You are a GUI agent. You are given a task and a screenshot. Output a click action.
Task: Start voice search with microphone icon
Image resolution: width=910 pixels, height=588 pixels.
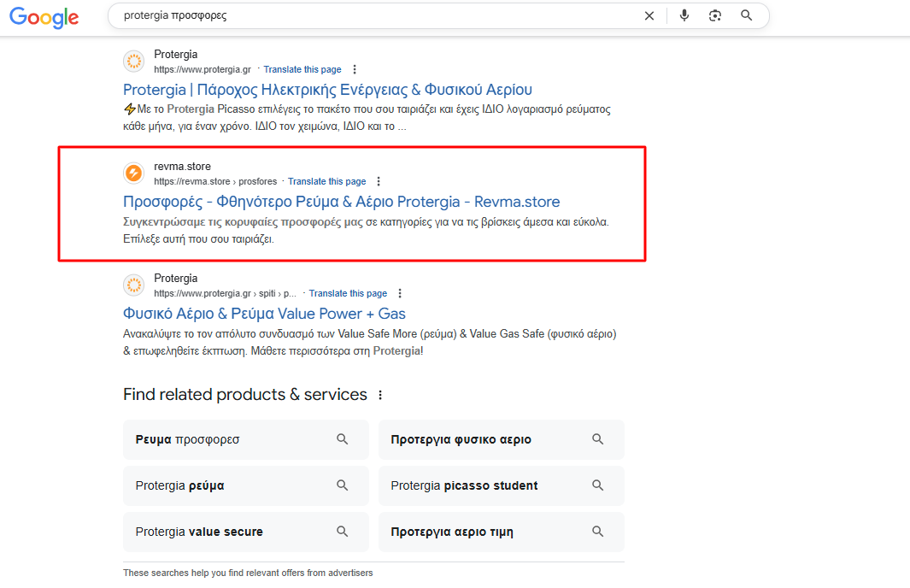tap(684, 15)
